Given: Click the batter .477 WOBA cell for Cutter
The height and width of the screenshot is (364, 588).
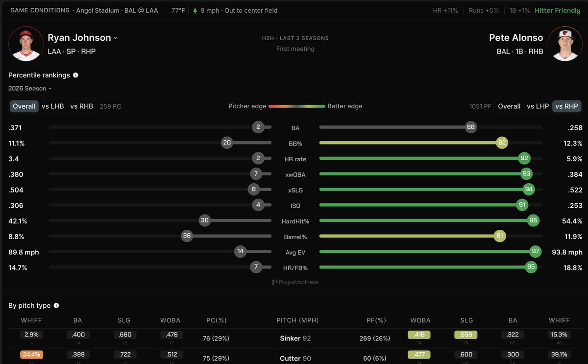Looking at the screenshot, I should 419,355.
